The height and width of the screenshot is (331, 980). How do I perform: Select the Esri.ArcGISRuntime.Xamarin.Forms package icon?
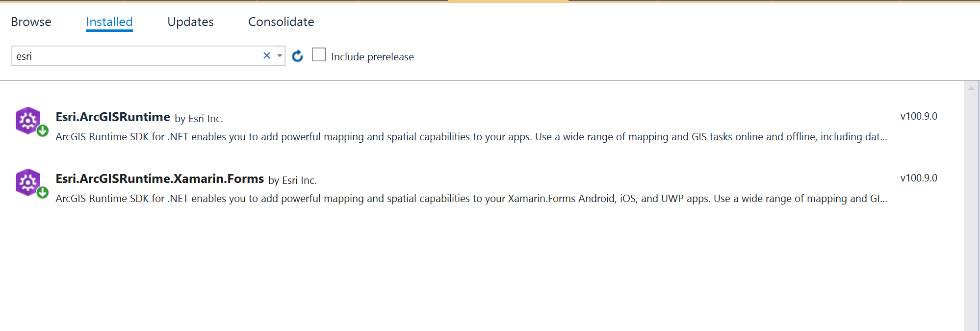tap(28, 182)
